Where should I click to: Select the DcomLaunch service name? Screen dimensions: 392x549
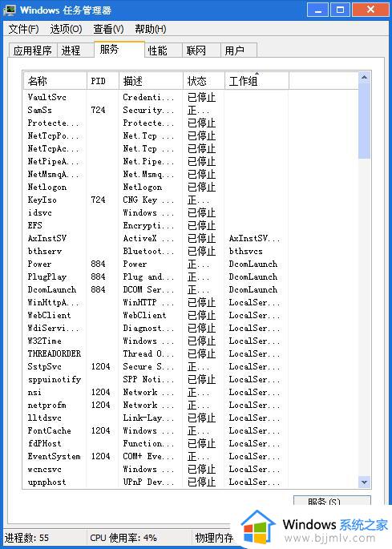pyautogui.click(x=52, y=289)
